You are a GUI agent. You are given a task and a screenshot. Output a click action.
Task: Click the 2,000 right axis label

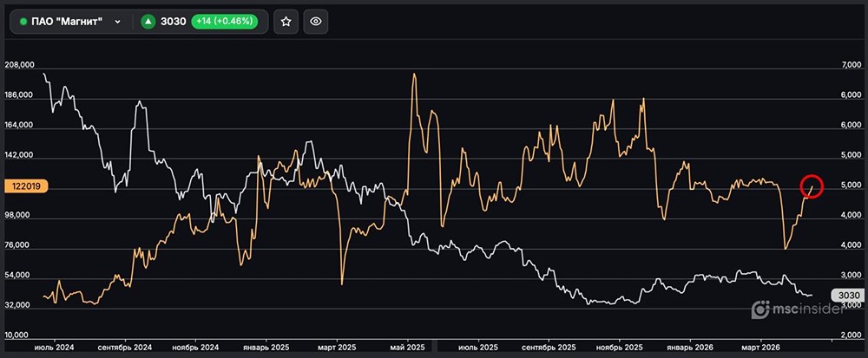tap(851, 336)
